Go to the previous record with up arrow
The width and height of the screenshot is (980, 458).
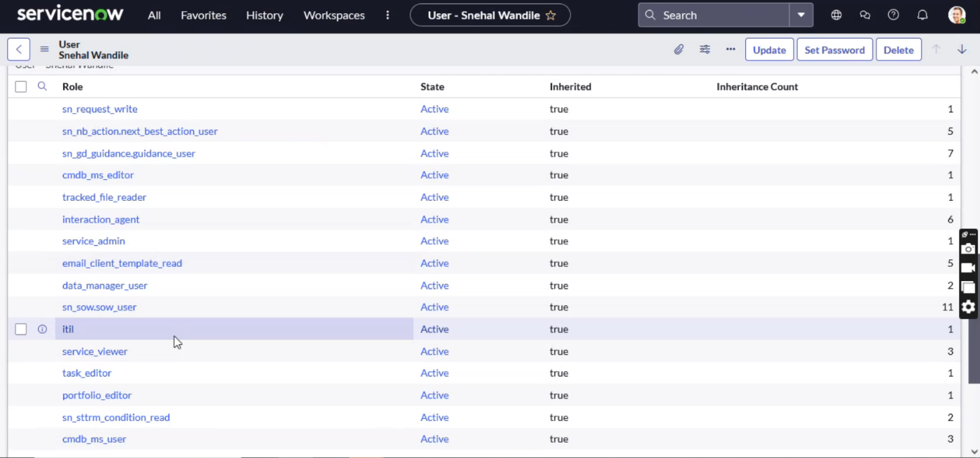pos(936,49)
